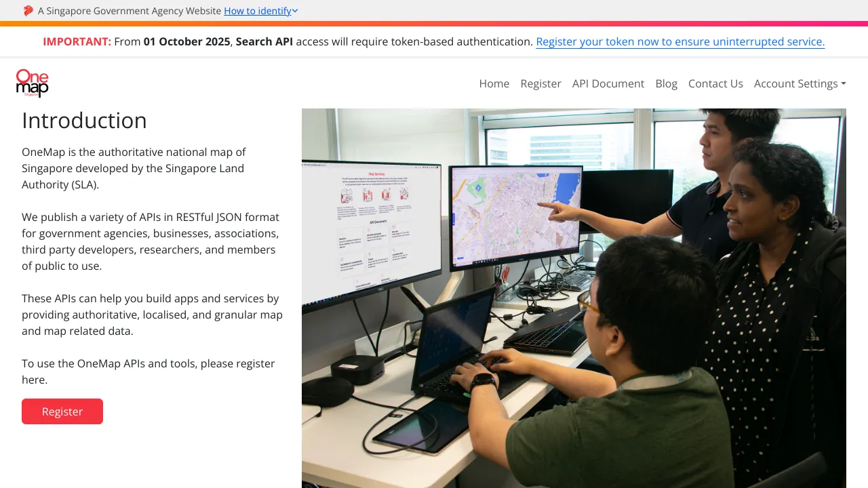
Task: Open the API Document page
Action: (x=608, y=83)
